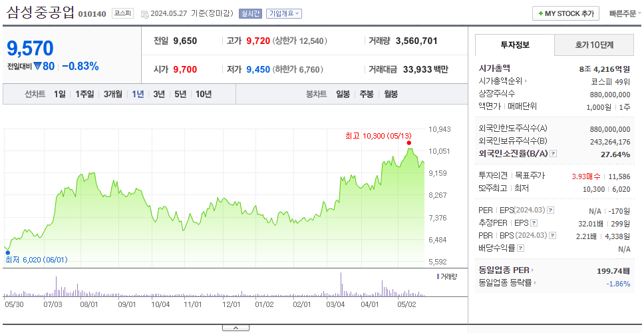The image size is (644, 333).
Task: Select the 10년 line chart period
Action: pyautogui.click(x=204, y=94)
